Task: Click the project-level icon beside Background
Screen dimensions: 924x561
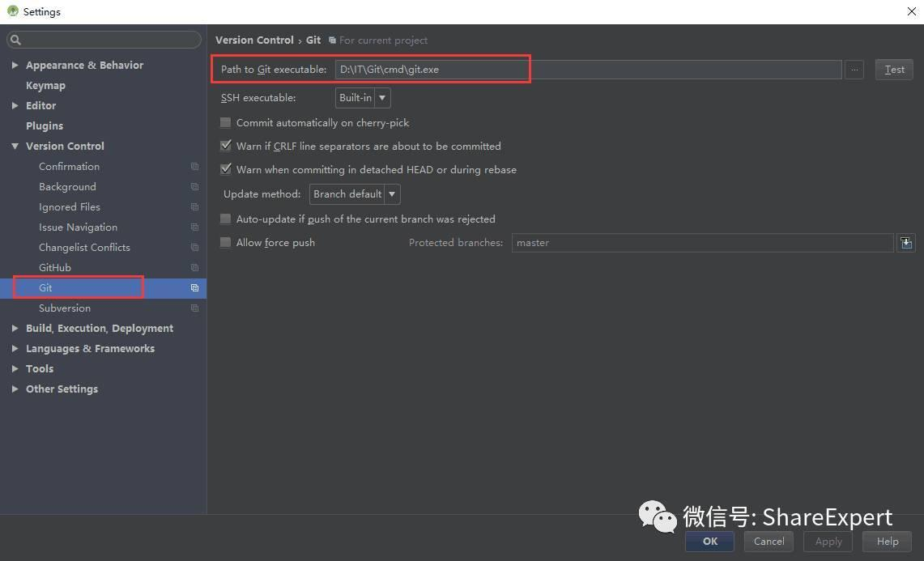Action: pos(194,187)
